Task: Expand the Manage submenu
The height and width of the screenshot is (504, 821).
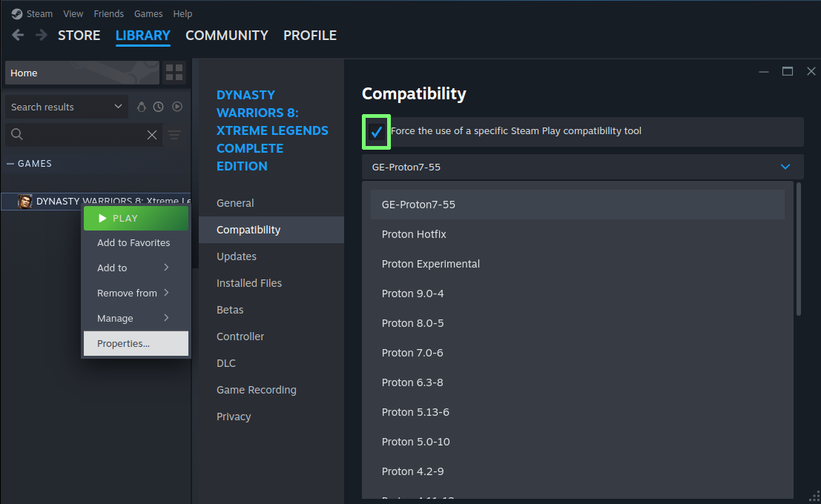Action: tap(136, 318)
